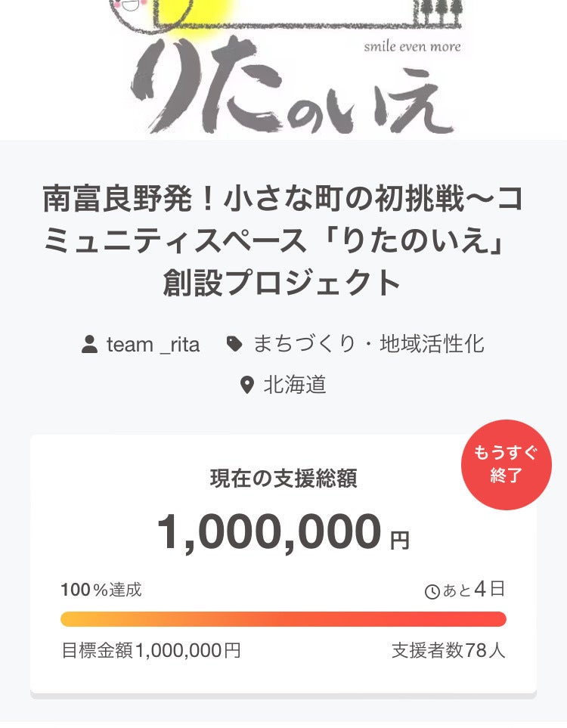Viewport: 567px width, 728px height.
Task: Select the 北海道 location link
Action: (x=295, y=386)
